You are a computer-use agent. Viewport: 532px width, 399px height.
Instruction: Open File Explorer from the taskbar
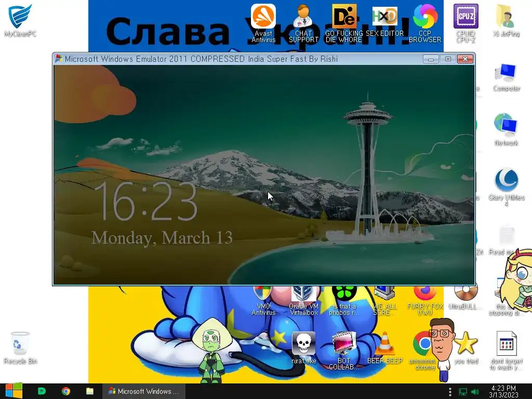(89, 391)
